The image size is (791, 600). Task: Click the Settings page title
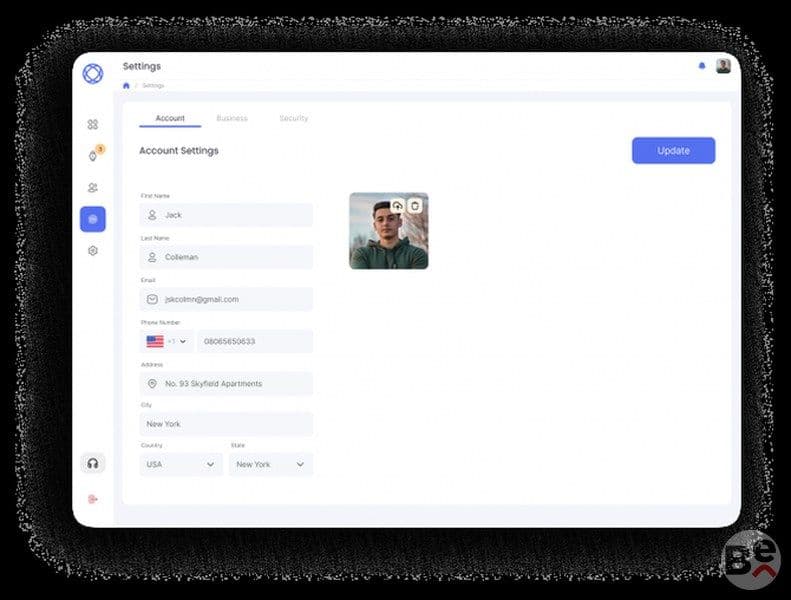click(142, 66)
